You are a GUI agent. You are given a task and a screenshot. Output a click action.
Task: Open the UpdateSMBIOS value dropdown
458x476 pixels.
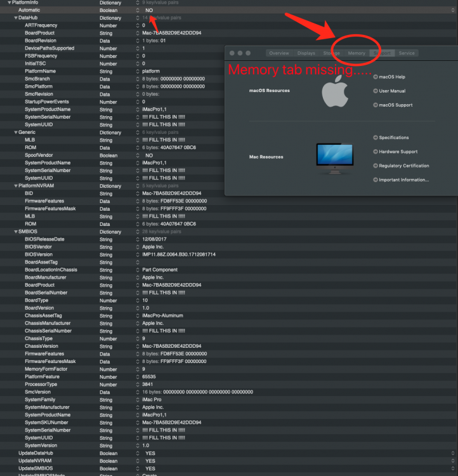click(x=452, y=468)
